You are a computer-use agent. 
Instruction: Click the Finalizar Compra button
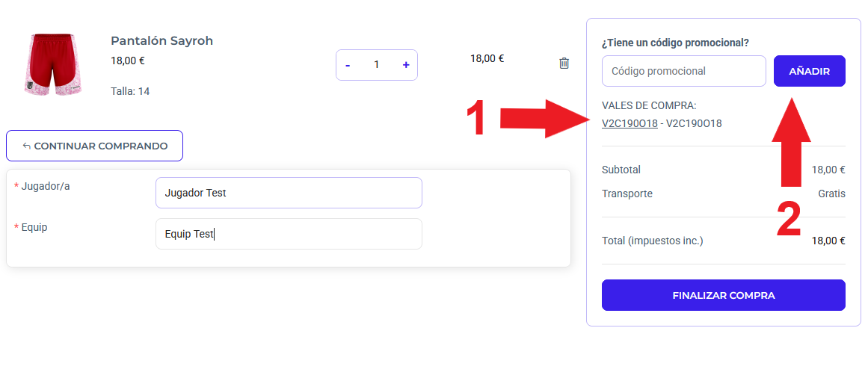[724, 295]
